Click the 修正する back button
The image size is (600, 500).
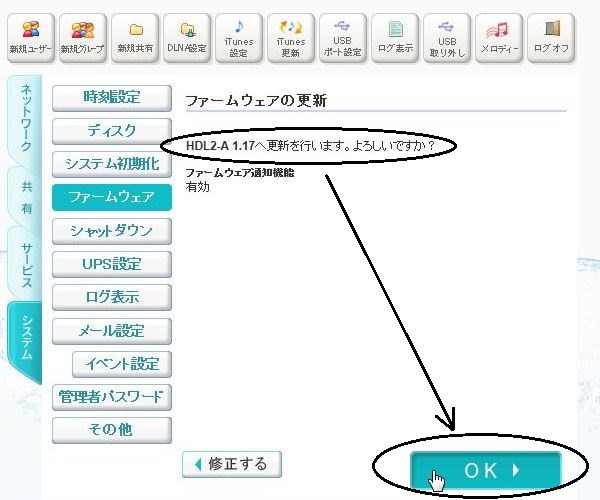(232, 464)
